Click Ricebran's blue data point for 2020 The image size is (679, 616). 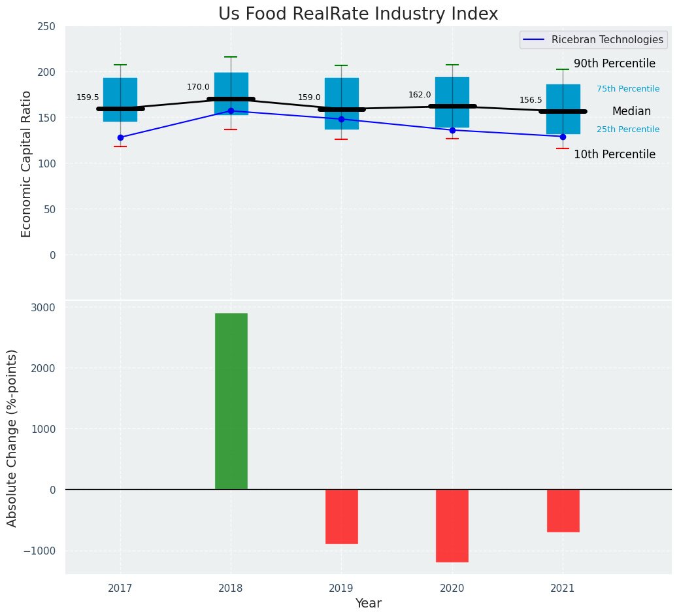[452, 130]
